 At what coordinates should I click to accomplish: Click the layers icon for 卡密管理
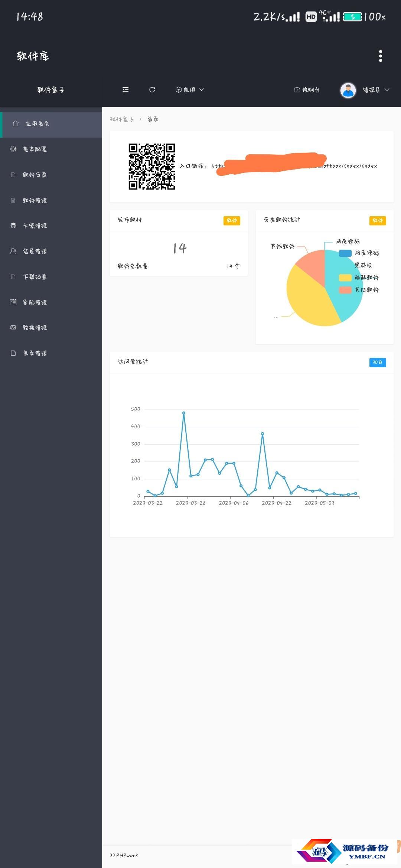tap(13, 226)
